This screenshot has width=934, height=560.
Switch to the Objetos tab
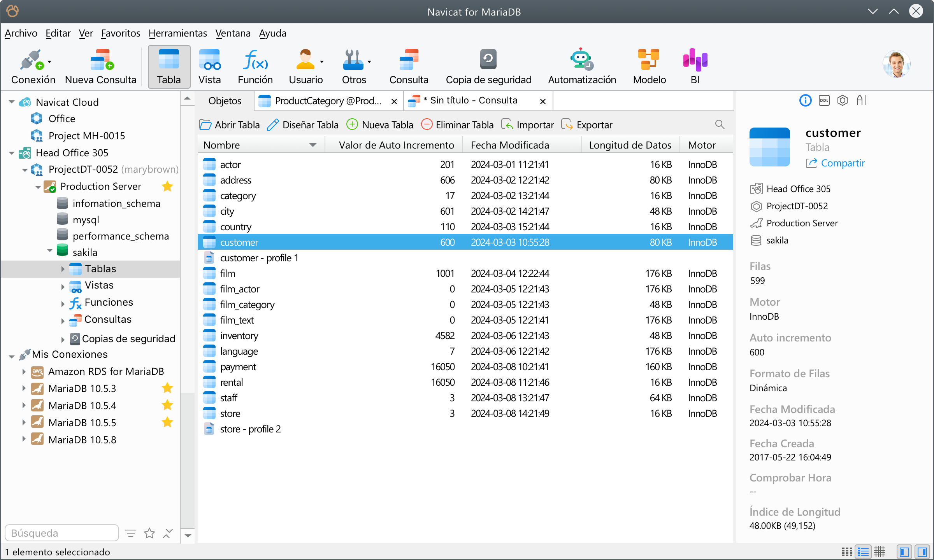tap(225, 101)
